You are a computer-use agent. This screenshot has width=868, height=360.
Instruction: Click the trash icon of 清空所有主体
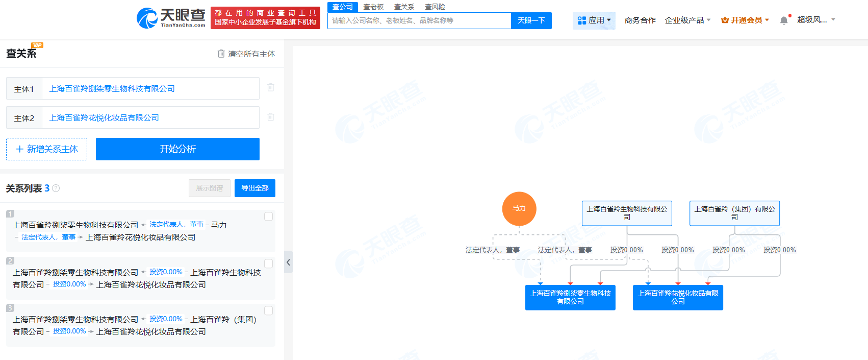[221, 54]
